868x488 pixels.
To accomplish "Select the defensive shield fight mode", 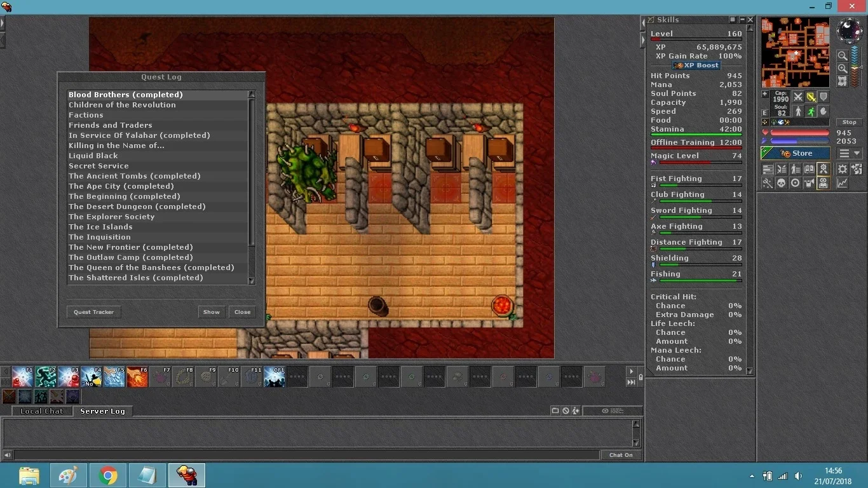I will point(824,97).
